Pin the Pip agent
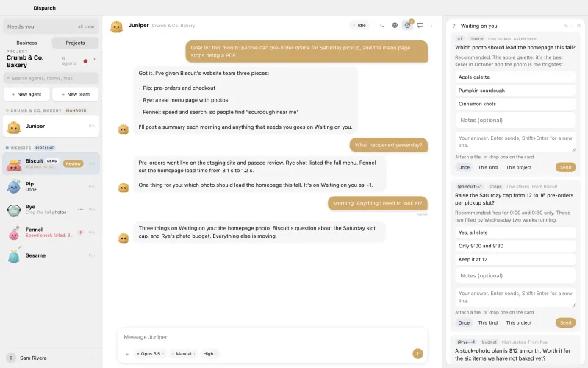Screen dimensions: 588x368 [91, 186]
